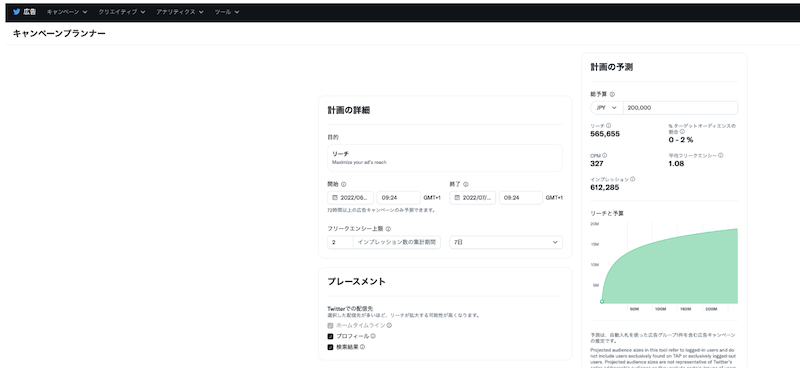
Task: Uncheck the プロフィール placement checkbox
Action: coord(330,336)
